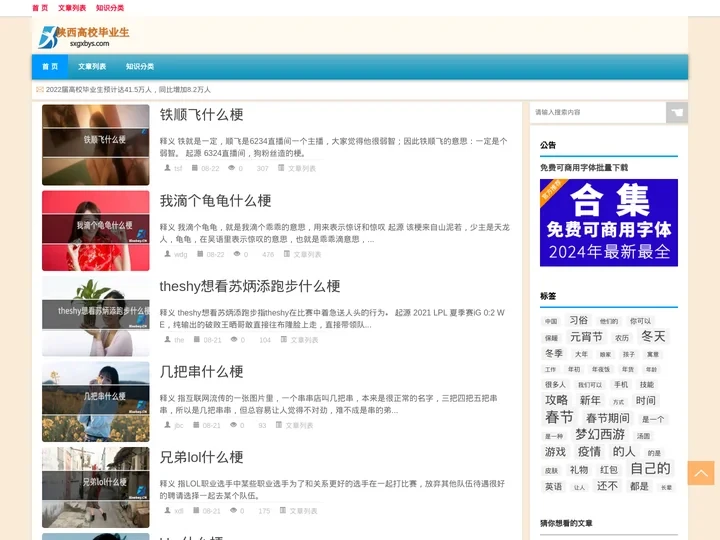Open article title 兄弟lol什么梗
The height and width of the screenshot is (540, 720).
(x=201, y=457)
